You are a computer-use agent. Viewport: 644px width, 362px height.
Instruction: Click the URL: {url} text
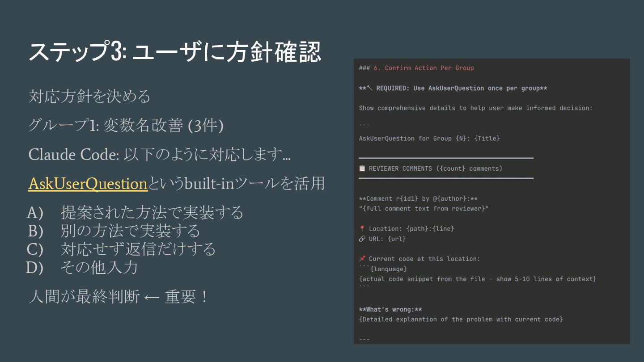point(387,239)
